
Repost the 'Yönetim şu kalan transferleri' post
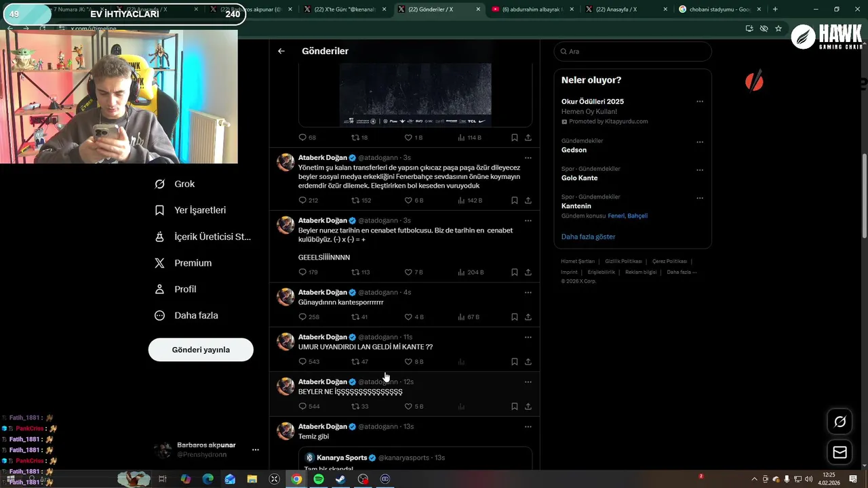point(355,200)
